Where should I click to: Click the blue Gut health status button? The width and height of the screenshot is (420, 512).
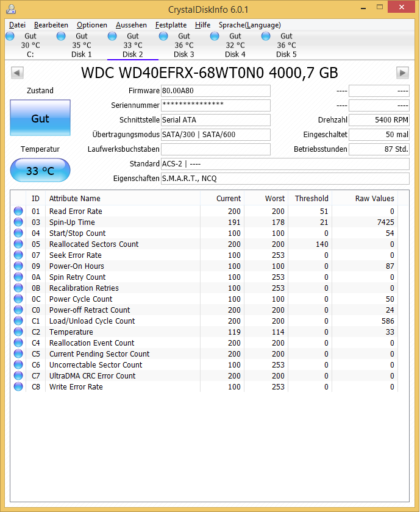pos(40,118)
